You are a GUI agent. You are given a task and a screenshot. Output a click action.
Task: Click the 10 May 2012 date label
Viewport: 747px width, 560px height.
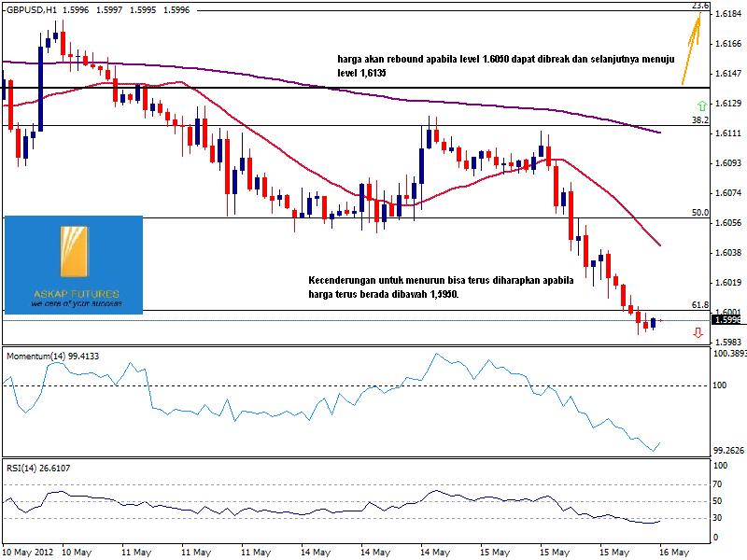click(x=27, y=552)
